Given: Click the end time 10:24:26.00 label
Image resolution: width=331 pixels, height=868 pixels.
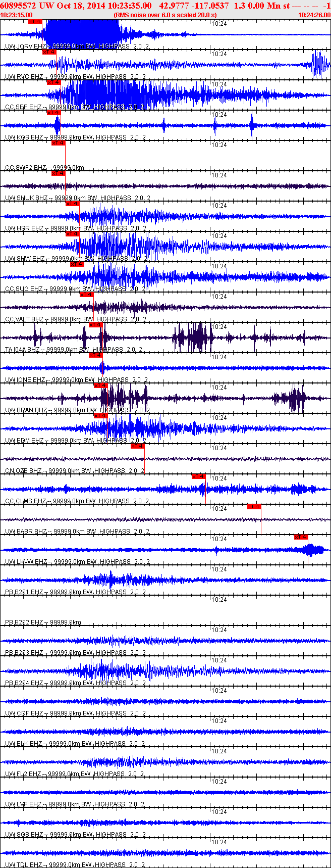Looking at the screenshot, I should click(314, 15).
